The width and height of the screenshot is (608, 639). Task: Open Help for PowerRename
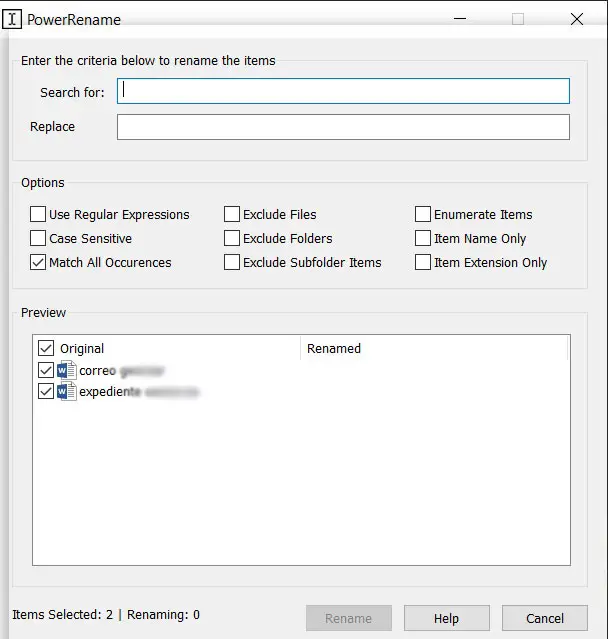tap(446, 618)
